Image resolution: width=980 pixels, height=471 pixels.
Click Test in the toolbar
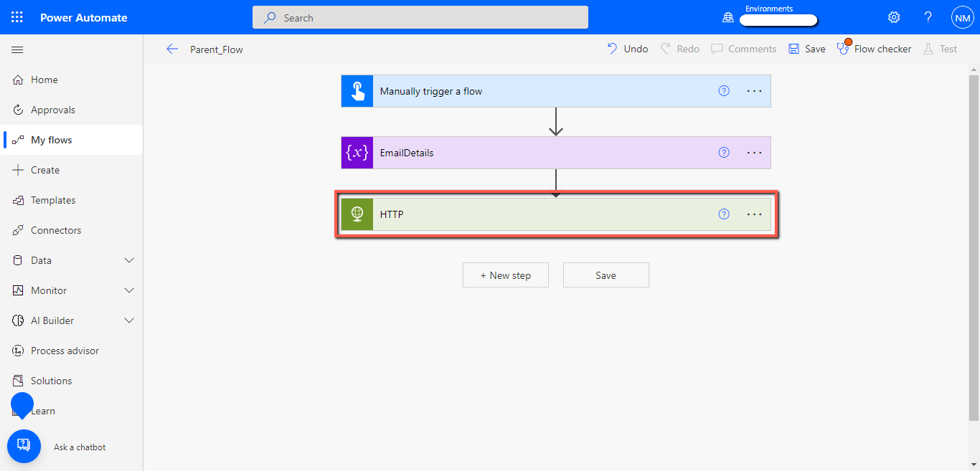[x=940, y=49]
